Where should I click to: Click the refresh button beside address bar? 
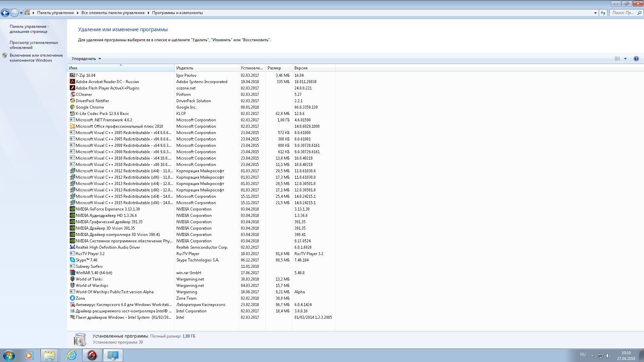(x=603, y=13)
